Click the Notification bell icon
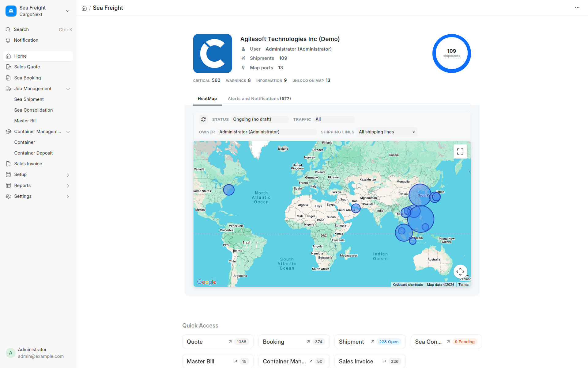Image resolution: width=588 pixels, height=368 pixels. (x=8, y=40)
